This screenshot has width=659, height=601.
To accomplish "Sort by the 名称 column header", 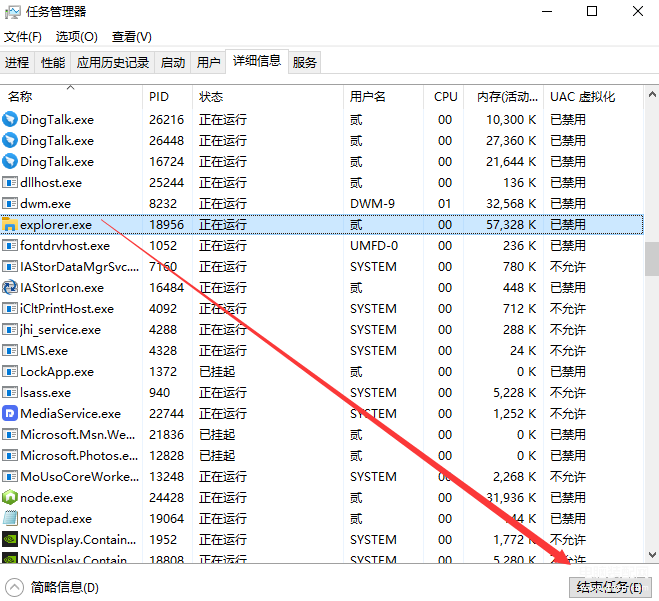I will [x=71, y=97].
